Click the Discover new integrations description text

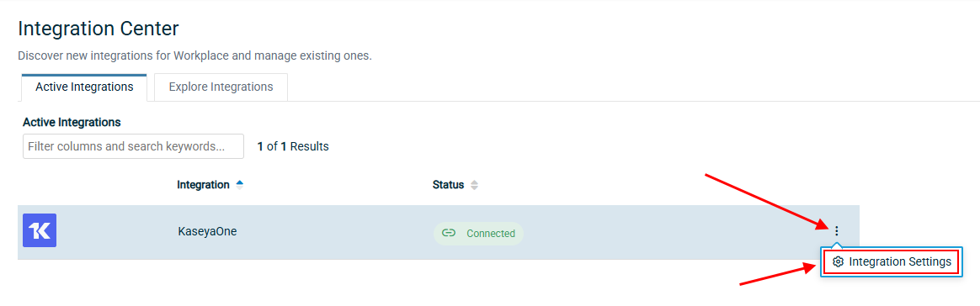point(195,55)
